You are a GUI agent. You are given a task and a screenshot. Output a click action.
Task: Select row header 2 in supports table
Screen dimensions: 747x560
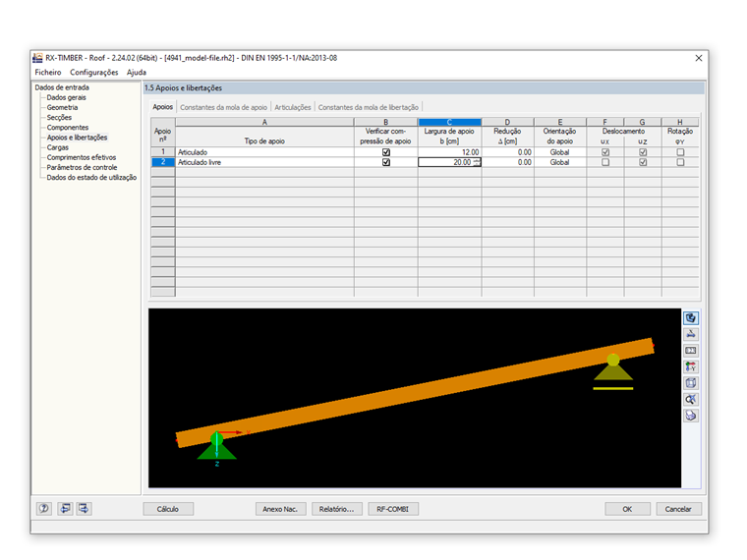[163, 162]
